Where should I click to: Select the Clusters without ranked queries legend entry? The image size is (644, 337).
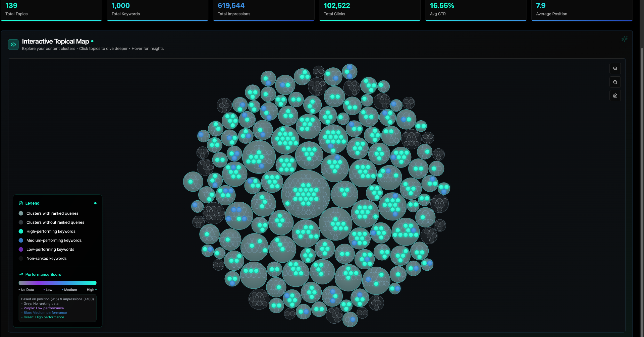(x=55, y=222)
